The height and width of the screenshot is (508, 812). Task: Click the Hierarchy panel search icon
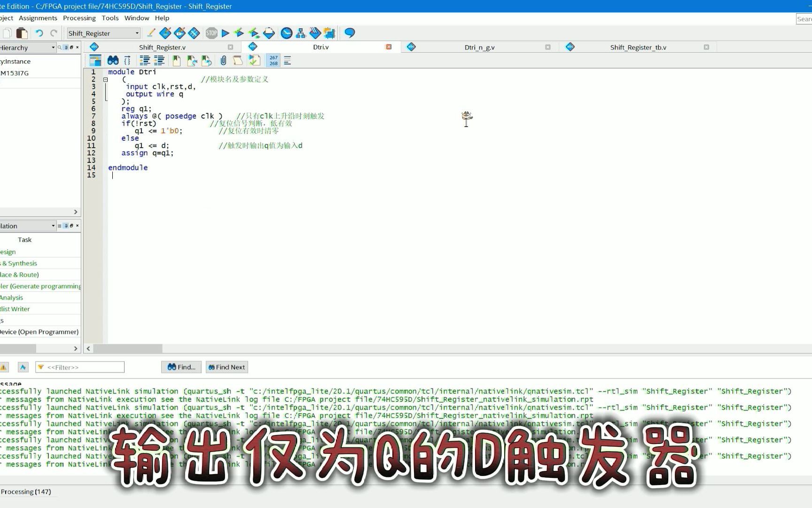tap(60, 48)
